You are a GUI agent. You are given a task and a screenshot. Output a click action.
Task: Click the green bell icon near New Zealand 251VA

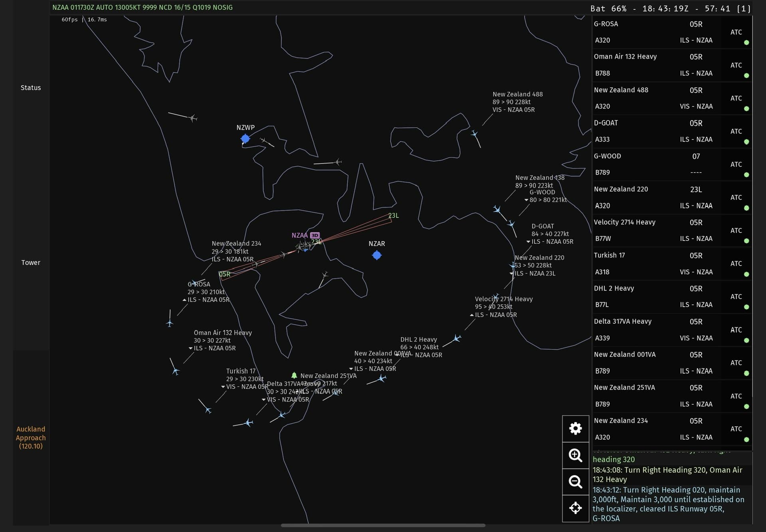(294, 375)
